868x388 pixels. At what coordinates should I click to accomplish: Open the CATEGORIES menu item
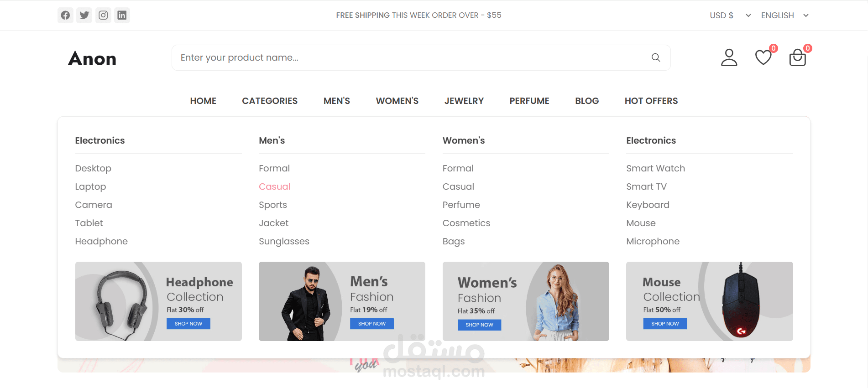[x=270, y=101]
